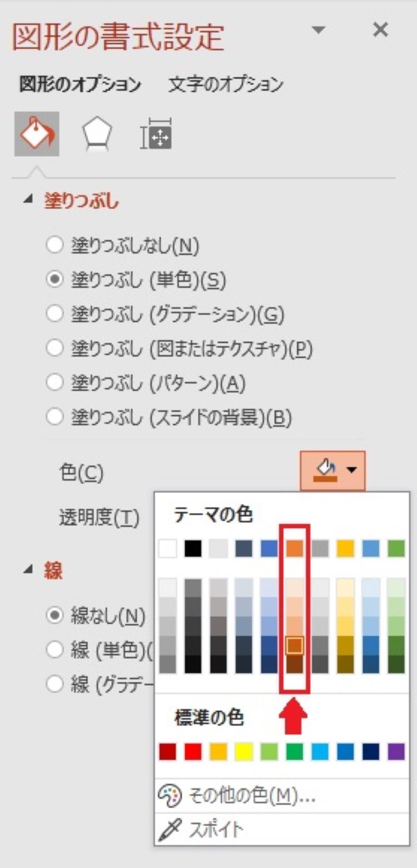Screen dimensions: 417x868
Task: Open the Effects pentagon icon tab
Action: coord(97,134)
